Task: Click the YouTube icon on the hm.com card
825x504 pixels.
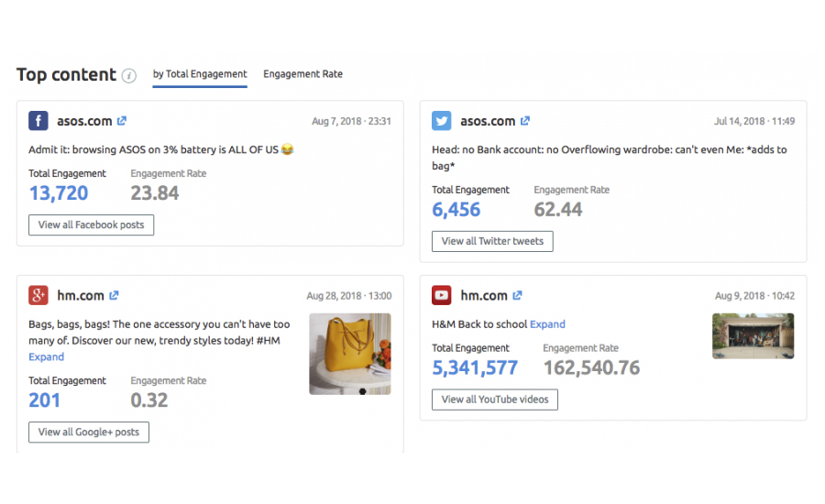Action: point(442,295)
